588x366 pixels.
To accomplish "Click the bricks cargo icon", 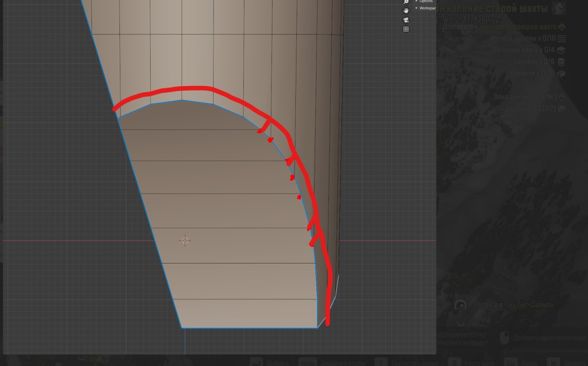I will point(561,74).
